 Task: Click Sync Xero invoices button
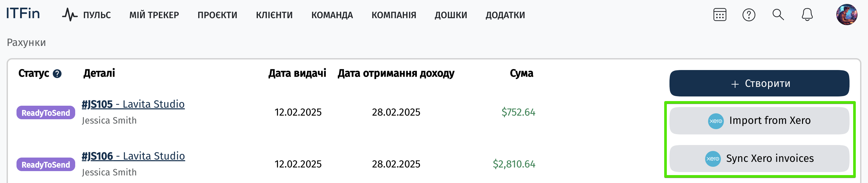tap(759, 158)
